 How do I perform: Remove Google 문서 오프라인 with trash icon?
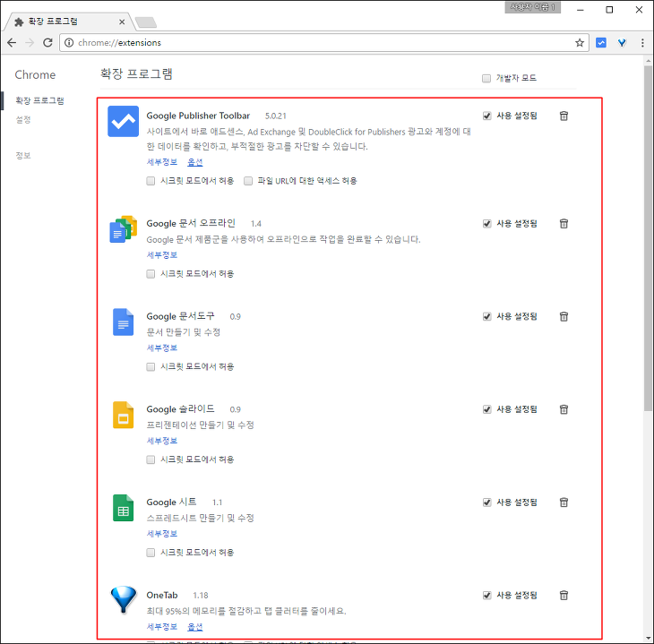click(564, 224)
